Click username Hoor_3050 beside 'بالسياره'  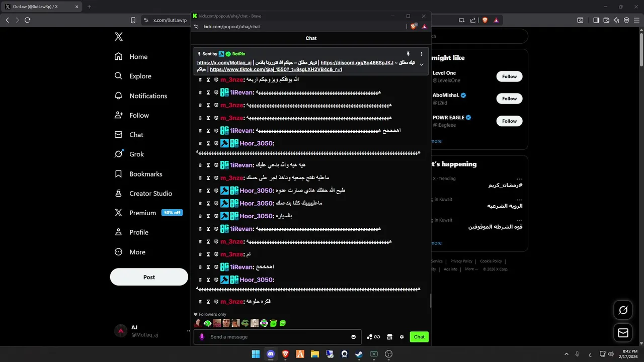click(x=256, y=216)
